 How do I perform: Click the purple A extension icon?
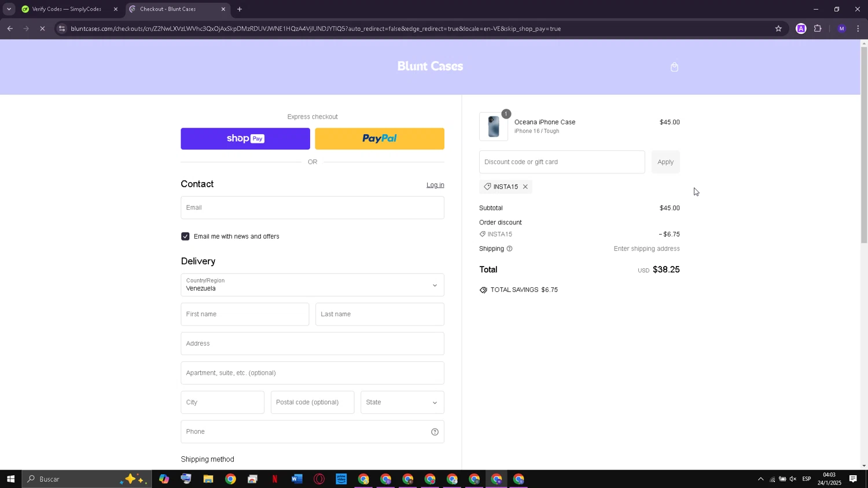click(801, 28)
